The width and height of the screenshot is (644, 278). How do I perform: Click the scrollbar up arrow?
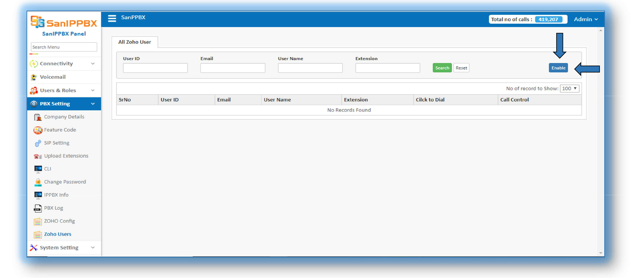600,30
